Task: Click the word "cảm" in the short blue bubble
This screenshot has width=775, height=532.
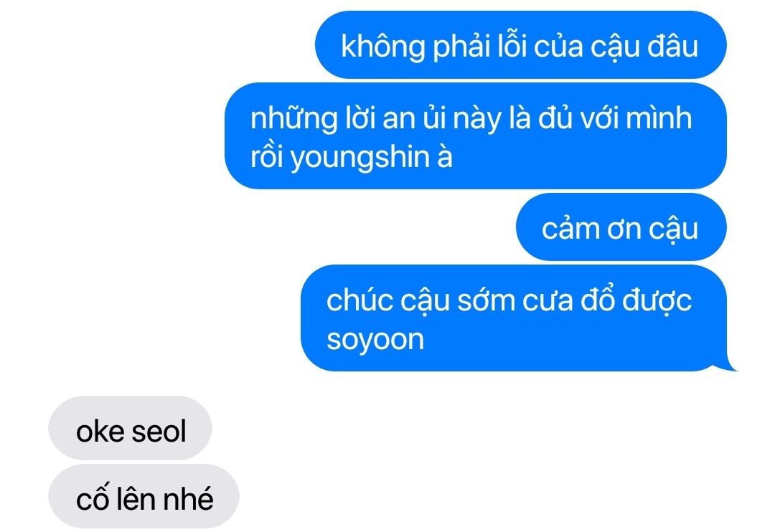Action: click(570, 229)
